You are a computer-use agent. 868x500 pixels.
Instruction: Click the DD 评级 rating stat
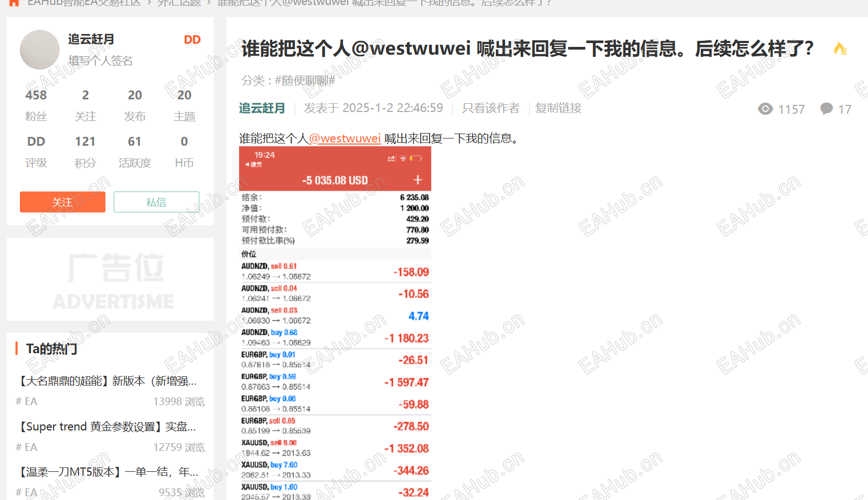36,151
